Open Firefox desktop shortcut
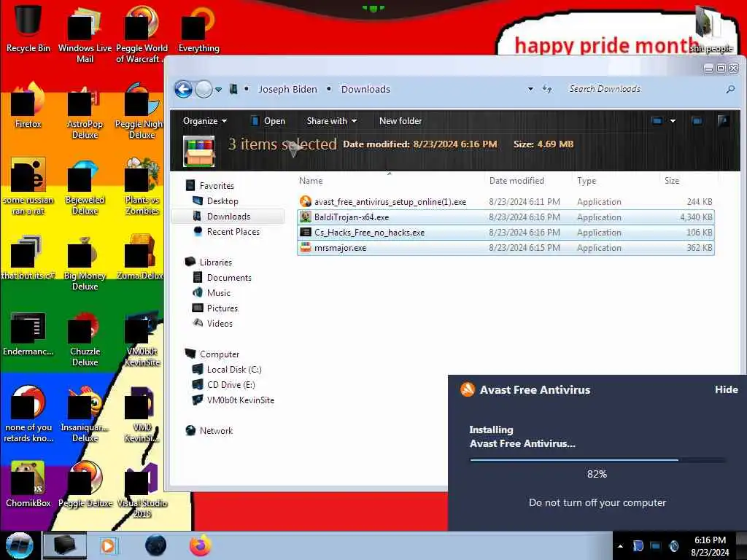The height and width of the screenshot is (560, 747). pyautogui.click(x=28, y=106)
